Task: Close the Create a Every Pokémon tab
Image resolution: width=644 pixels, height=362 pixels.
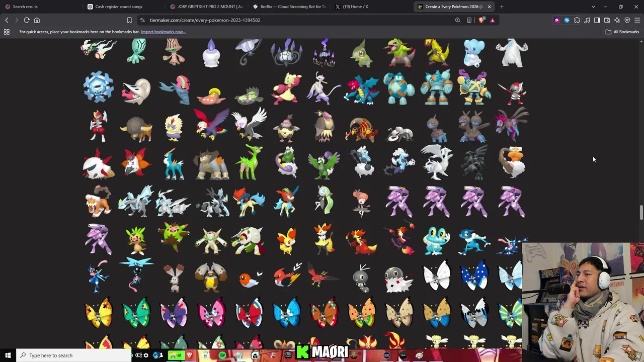Action: tap(489, 7)
